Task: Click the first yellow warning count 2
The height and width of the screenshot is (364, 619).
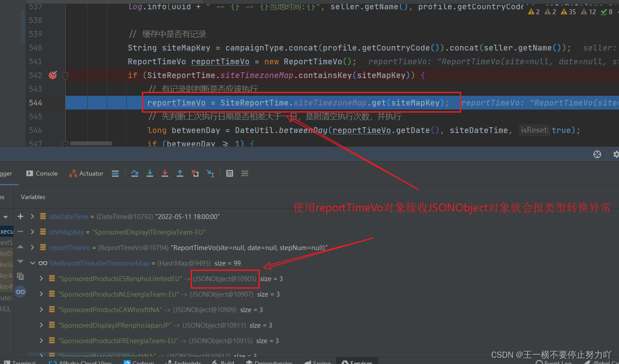Action: [x=534, y=12]
